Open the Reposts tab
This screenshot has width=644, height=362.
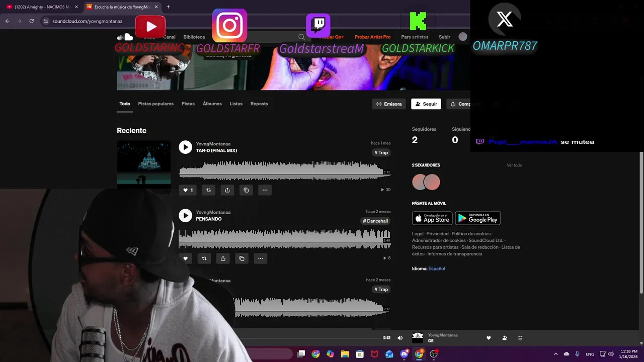tap(259, 104)
